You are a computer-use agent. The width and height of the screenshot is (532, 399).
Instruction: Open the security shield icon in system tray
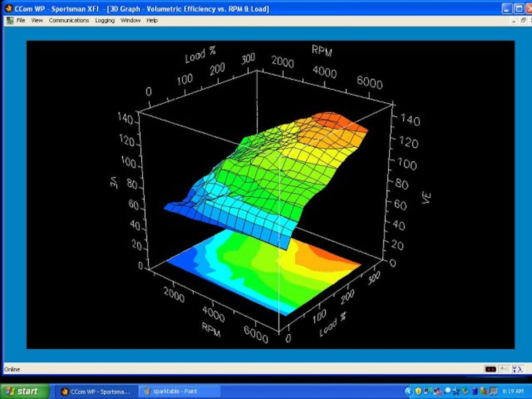(419, 391)
